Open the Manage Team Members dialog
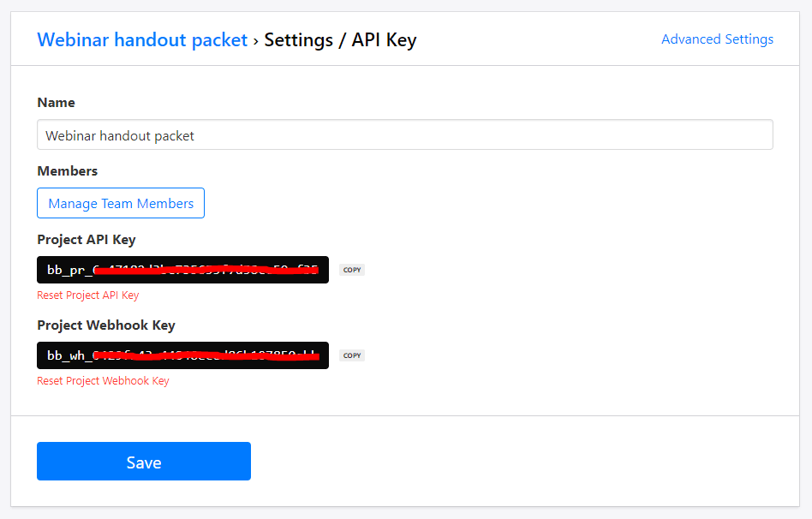This screenshot has height=519, width=812. (x=120, y=203)
